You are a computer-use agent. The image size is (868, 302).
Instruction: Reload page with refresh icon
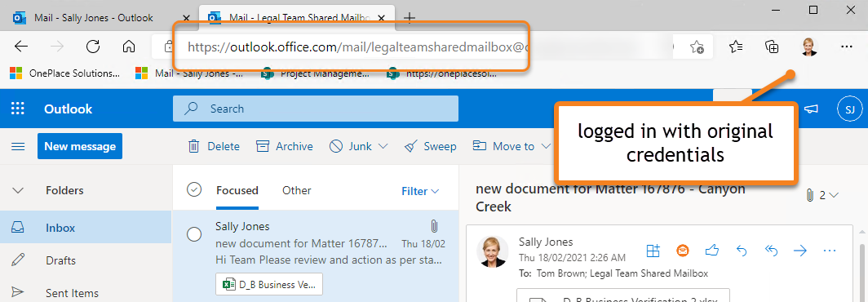pyautogui.click(x=93, y=47)
